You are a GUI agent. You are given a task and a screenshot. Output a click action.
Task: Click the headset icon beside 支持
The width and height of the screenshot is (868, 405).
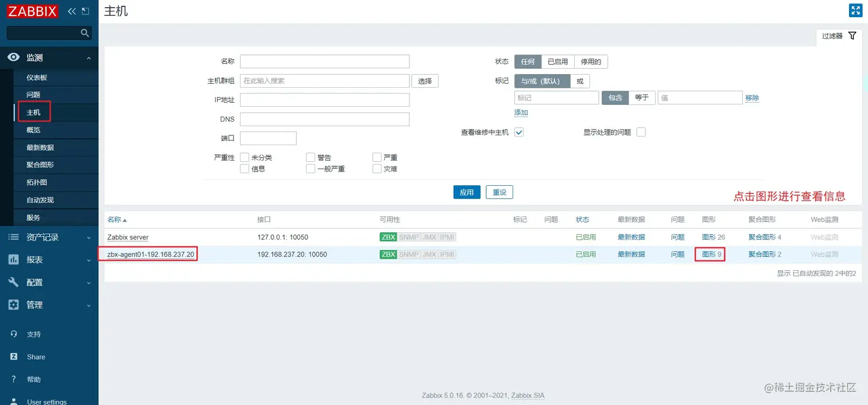coord(14,334)
